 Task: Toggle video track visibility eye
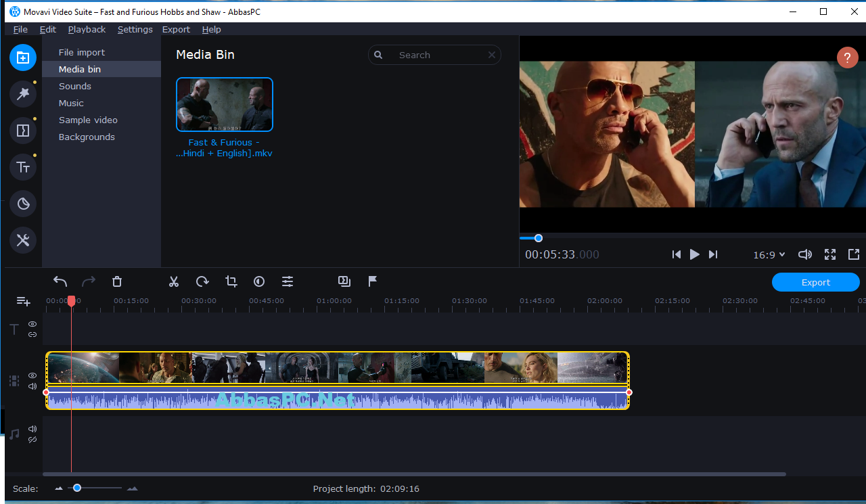click(32, 375)
